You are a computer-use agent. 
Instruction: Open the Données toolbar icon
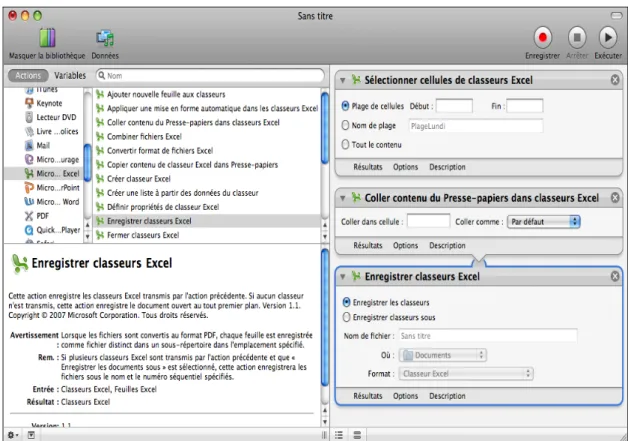pyautogui.click(x=105, y=38)
